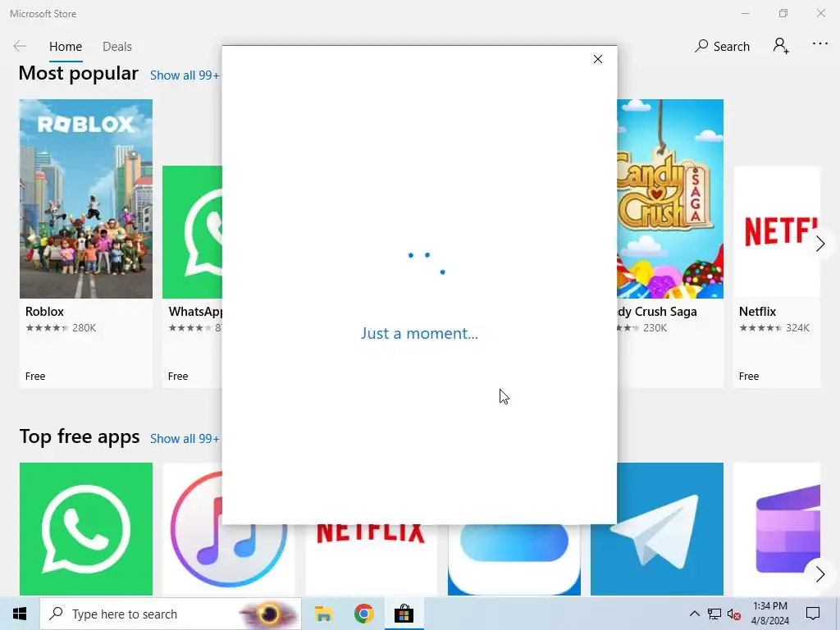This screenshot has height=630, width=840.
Task: Switch to the Deals tab
Action: pos(116,47)
